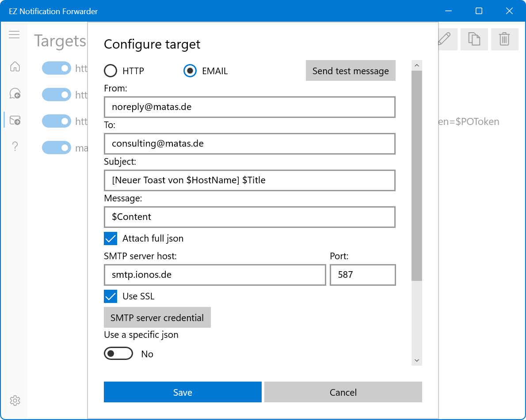The height and width of the screenshot is (420, 526).
Task: Minimize the EZ Notification Forwarder window
Action: [449, 11]
